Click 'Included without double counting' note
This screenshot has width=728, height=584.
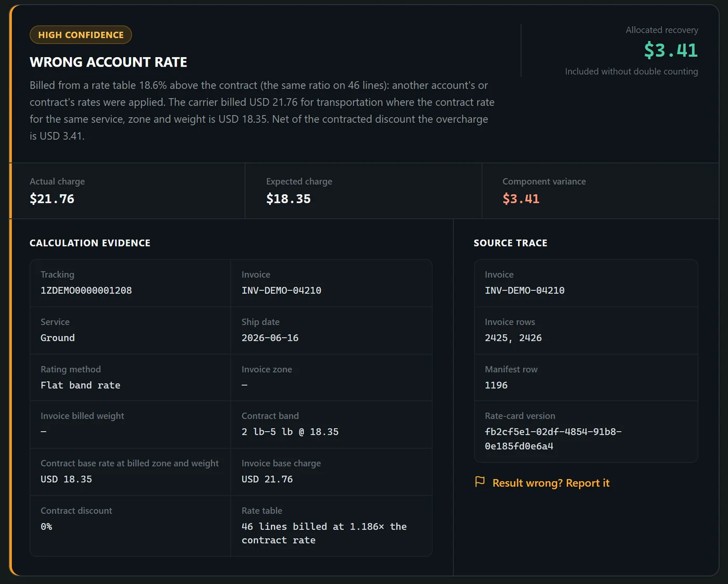tap(631, 71)
